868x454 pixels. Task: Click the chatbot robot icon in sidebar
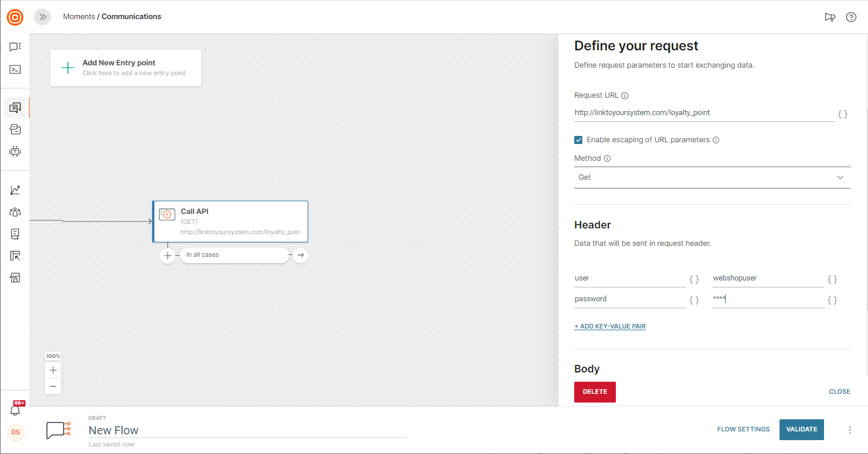(x=15, y=152)
